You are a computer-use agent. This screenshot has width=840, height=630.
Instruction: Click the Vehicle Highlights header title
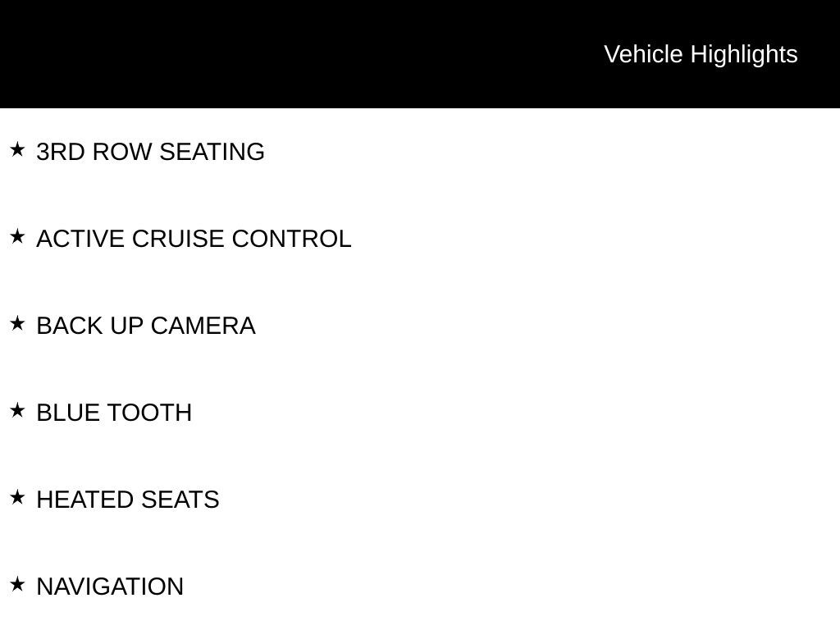(x=701, y=54)
